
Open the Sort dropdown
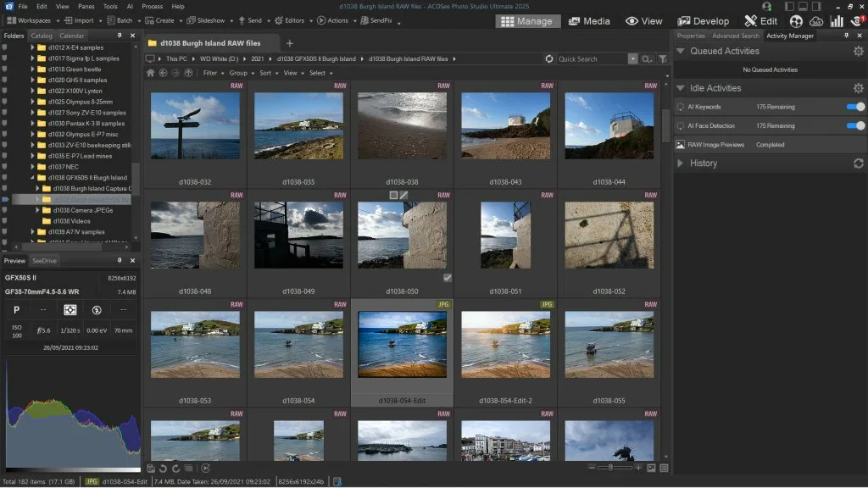[268, 73]
